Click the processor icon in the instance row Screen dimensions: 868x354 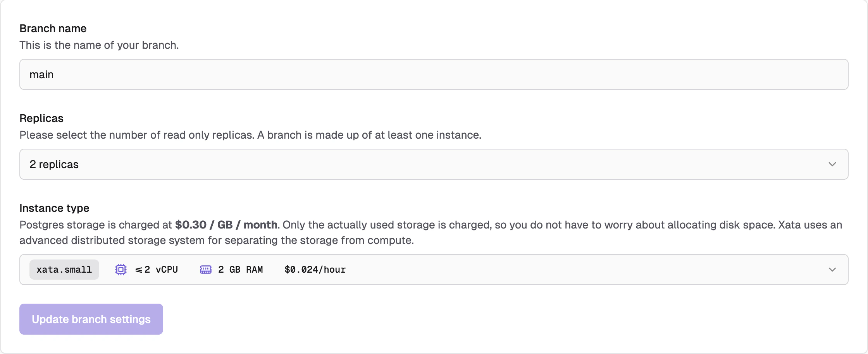[121, 270]
